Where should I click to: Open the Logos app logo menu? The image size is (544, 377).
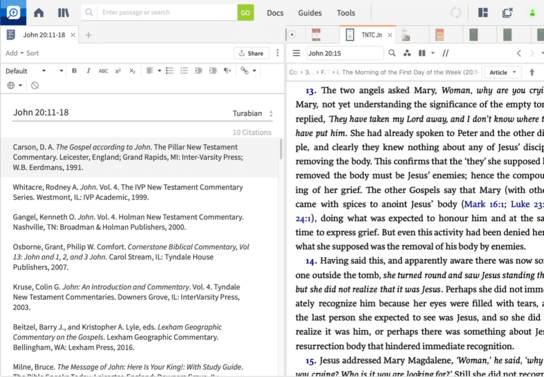(13, 12)
